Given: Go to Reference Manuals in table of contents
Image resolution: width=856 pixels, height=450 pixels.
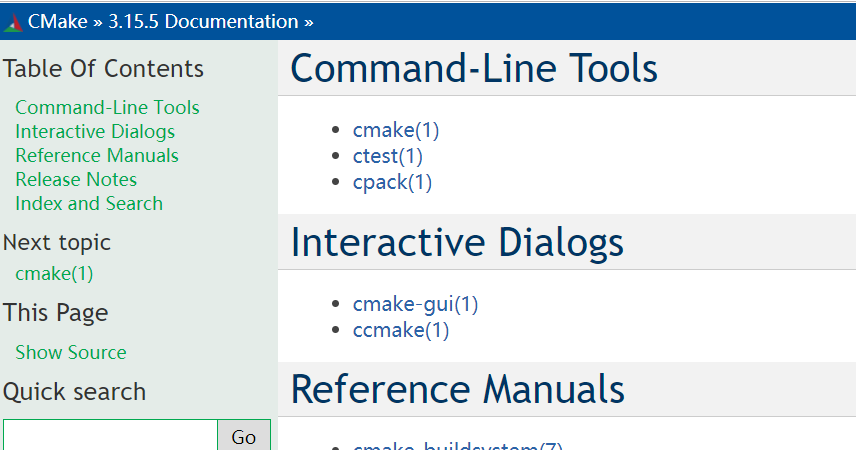Looking at the screenshot, I should click(x=97, y=156).
